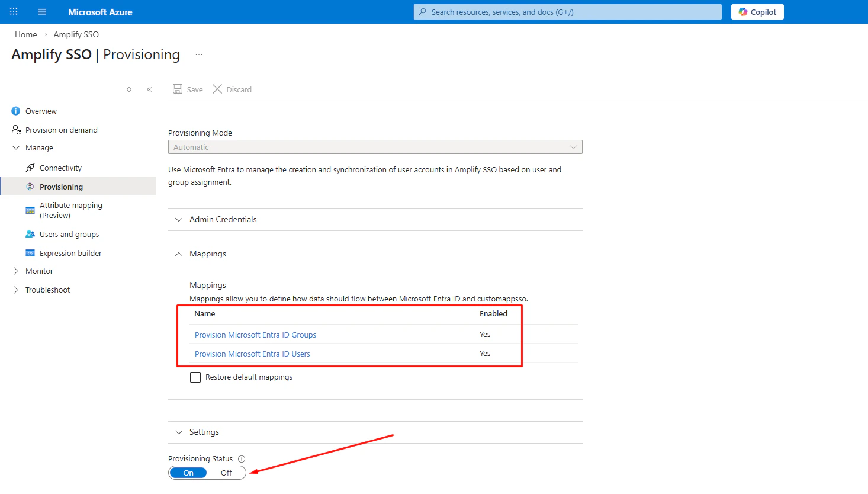The image size is (868, 494).
Task: Open the Connectivity menu item
Action: (x=60, y=168)
